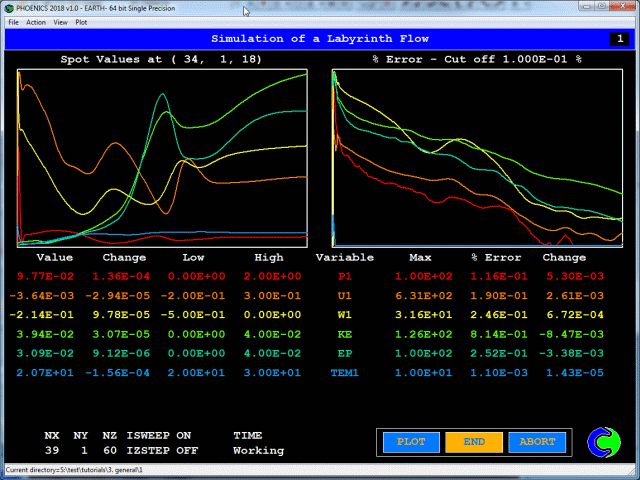Open the File menu
Screen dimensions: 640x480
13,21
